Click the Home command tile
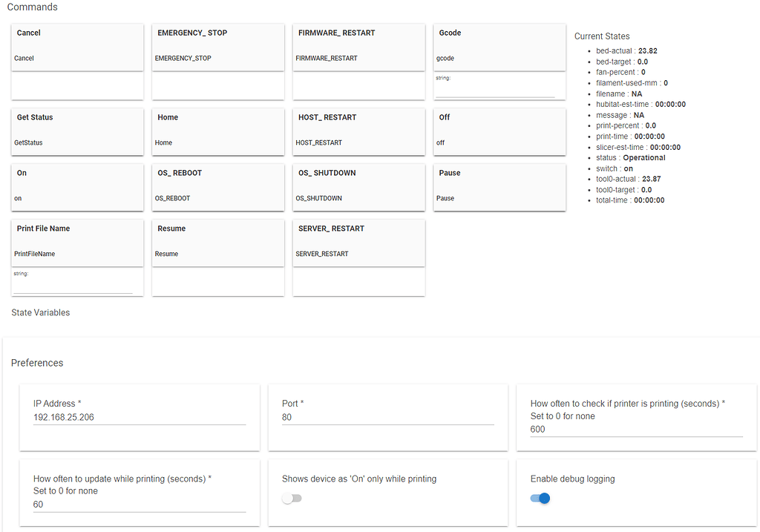Viewport: 760px width, 532px height. click(217, 131)
